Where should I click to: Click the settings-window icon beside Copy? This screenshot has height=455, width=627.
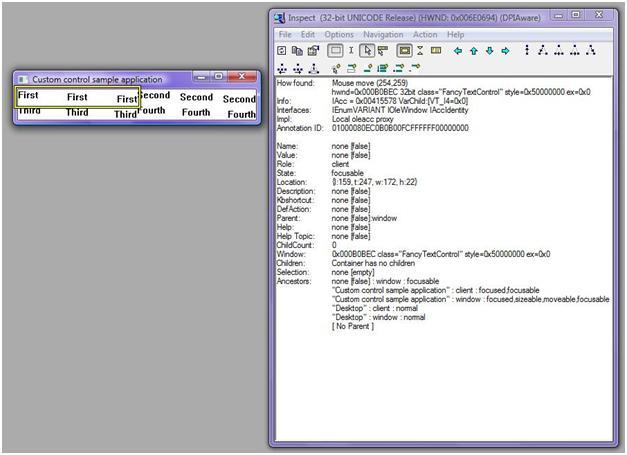pyautogui.click(x=314, y=50)
